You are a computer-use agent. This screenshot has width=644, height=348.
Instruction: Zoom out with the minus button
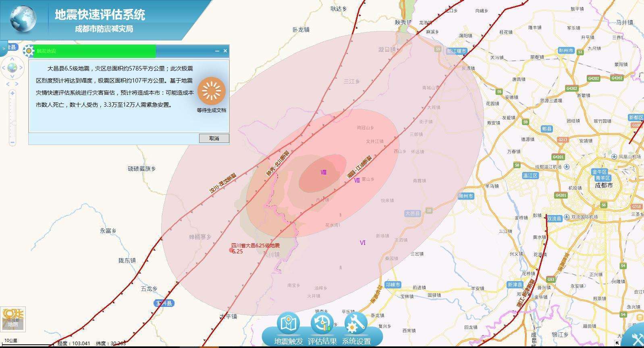(x=12, y=142)
